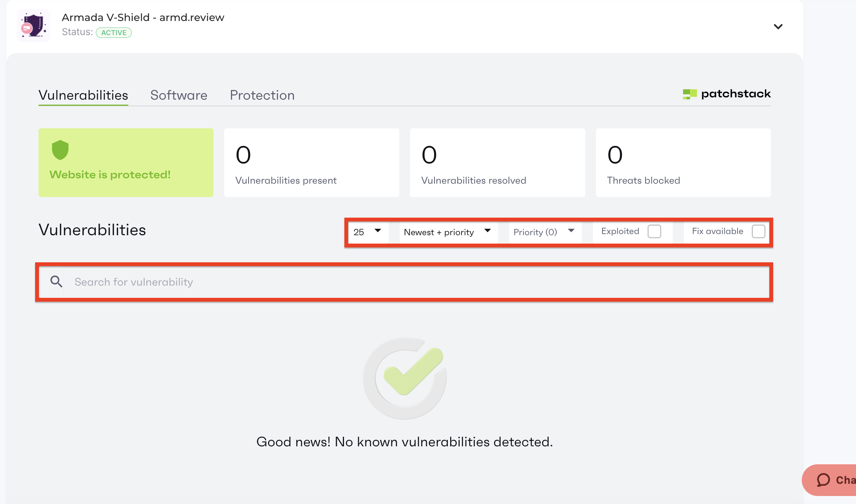Click the search magnifier icon
This screenshot has height=504, width=856.
point(57,282)
